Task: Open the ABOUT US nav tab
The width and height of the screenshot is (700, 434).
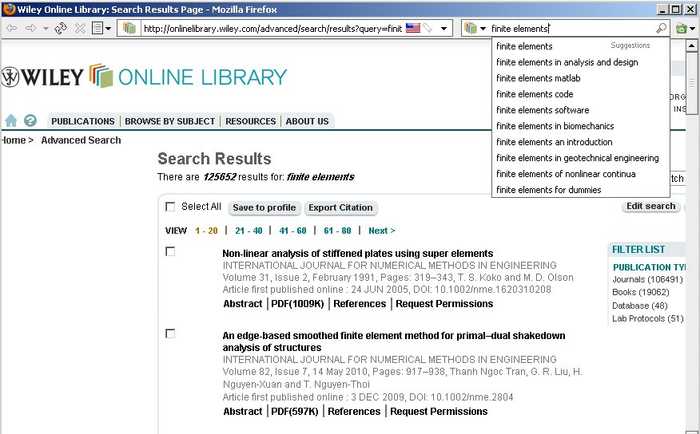Action: pos(307,121)
